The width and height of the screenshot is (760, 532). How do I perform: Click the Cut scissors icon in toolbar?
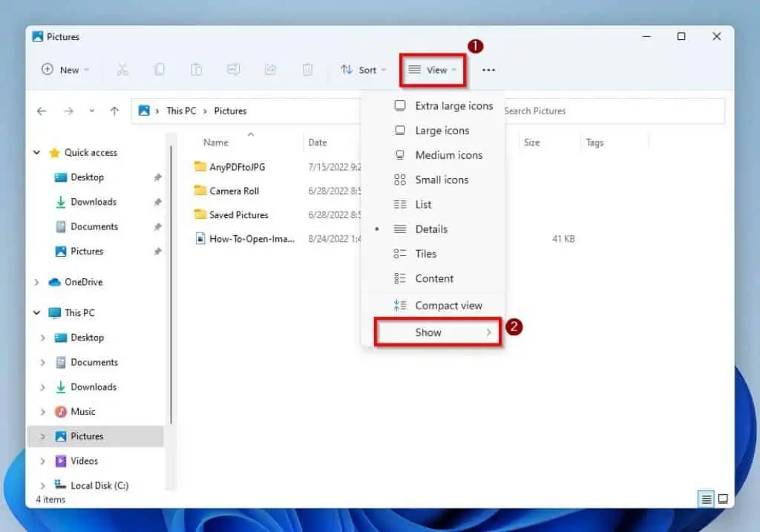pyautogui.click(x=122, y=70)
